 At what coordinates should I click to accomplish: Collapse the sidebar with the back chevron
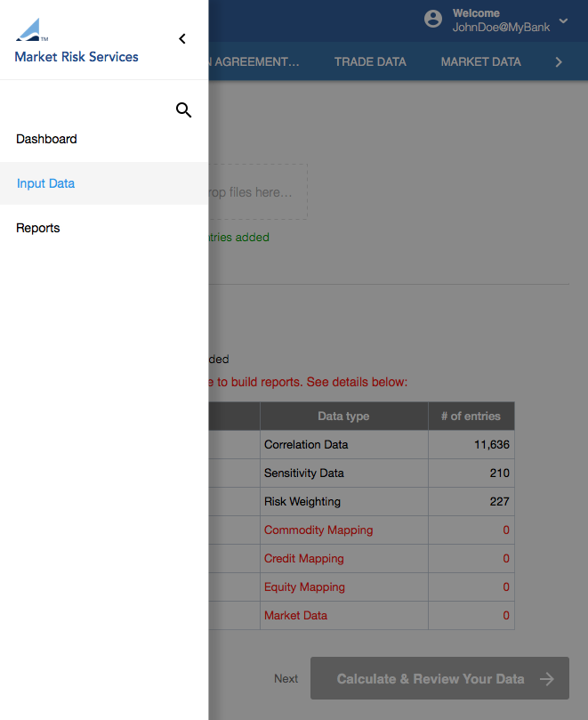point(182,39)
